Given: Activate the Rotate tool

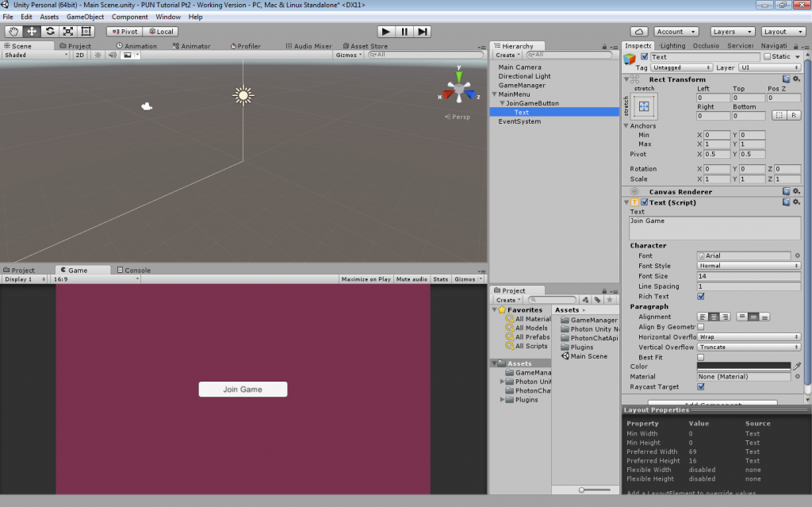Looking at the screenshot, I should [x=49, y=31].
